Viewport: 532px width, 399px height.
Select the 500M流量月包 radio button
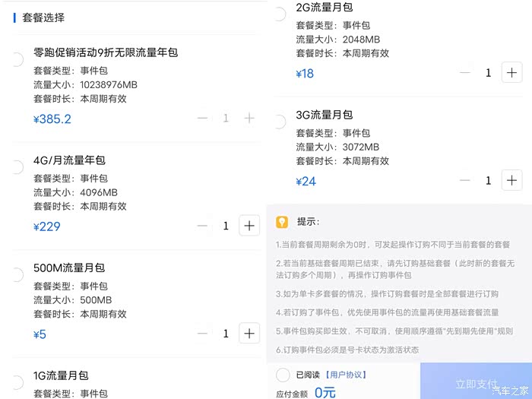click(x=17, y=275)
